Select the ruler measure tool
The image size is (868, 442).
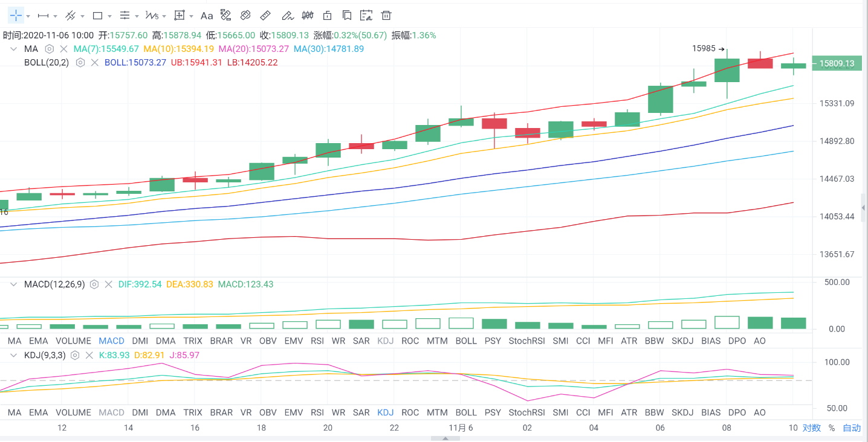pos(265,15)
